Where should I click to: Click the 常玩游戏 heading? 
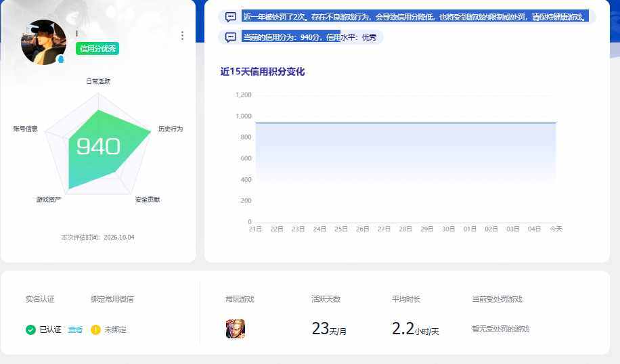(x=240, y=299)
